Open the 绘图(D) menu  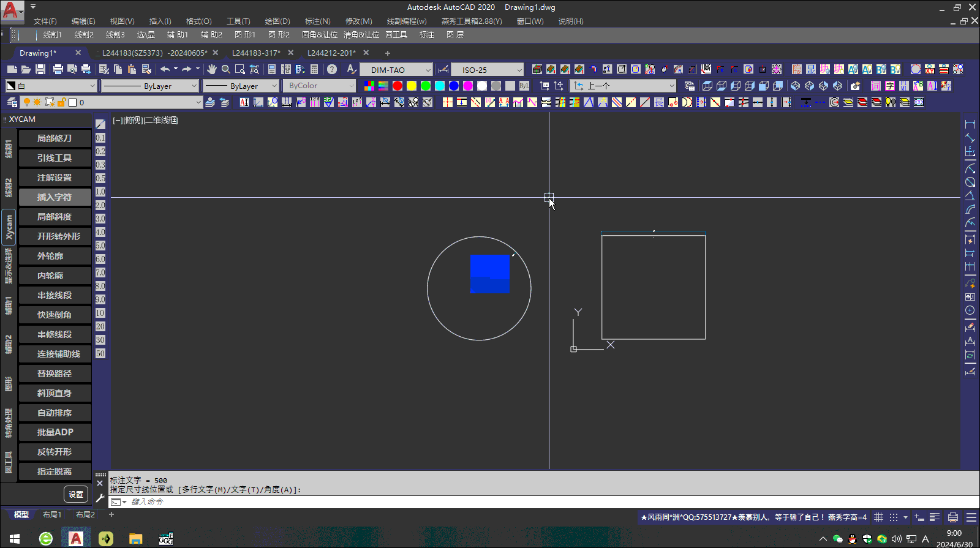(x=277, y=21)
